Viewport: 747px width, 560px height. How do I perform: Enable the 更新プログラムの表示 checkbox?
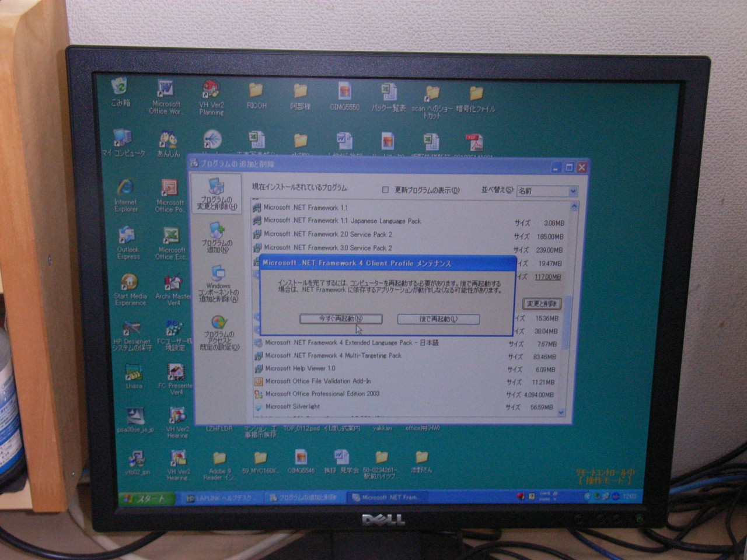pos(385,190)
